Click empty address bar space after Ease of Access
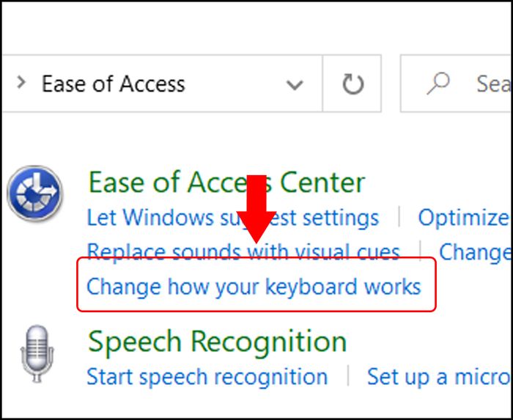The width and height of the screenshot is (513, 420). (x=234, y=84)
